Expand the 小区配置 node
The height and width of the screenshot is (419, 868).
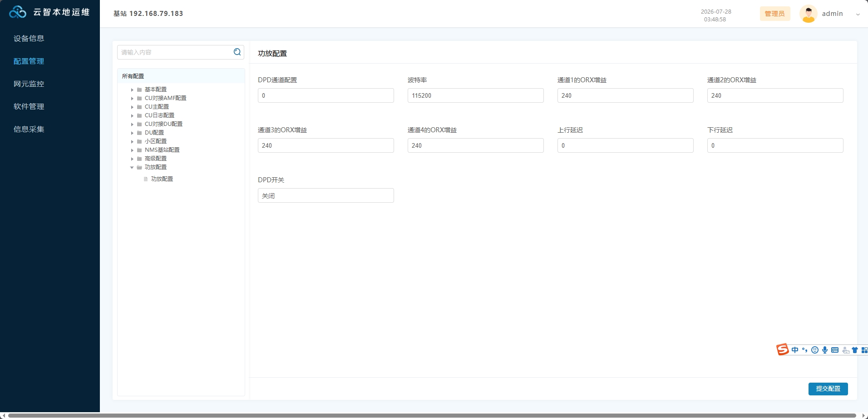coord(132,141)
